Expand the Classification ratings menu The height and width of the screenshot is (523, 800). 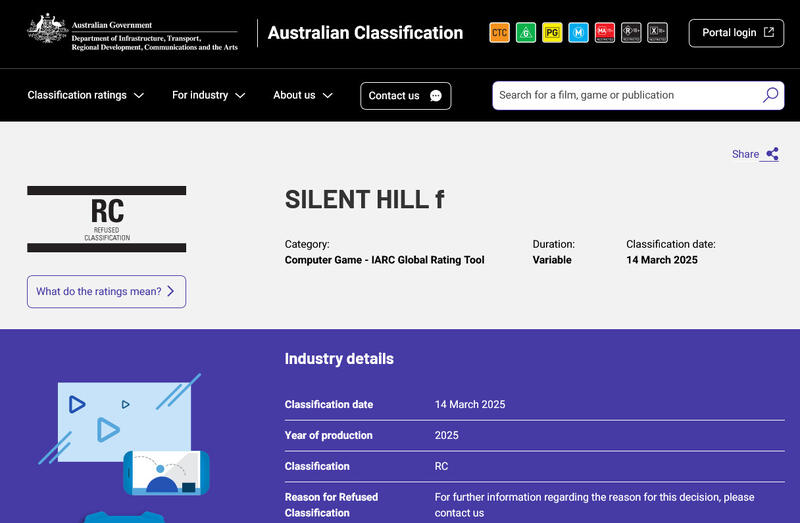click(86, 95)
